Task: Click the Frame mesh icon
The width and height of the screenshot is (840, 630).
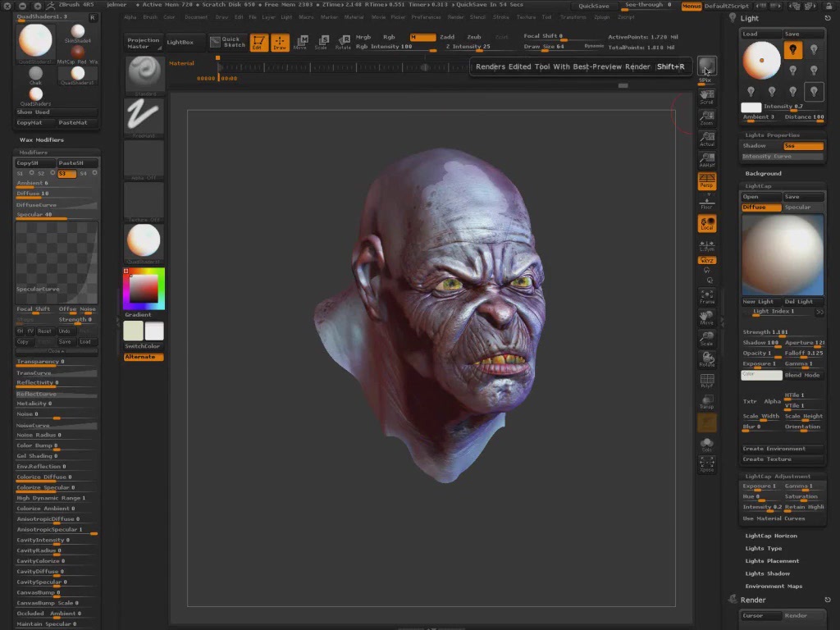Action: pyautogui.click(x=706, y=297)
